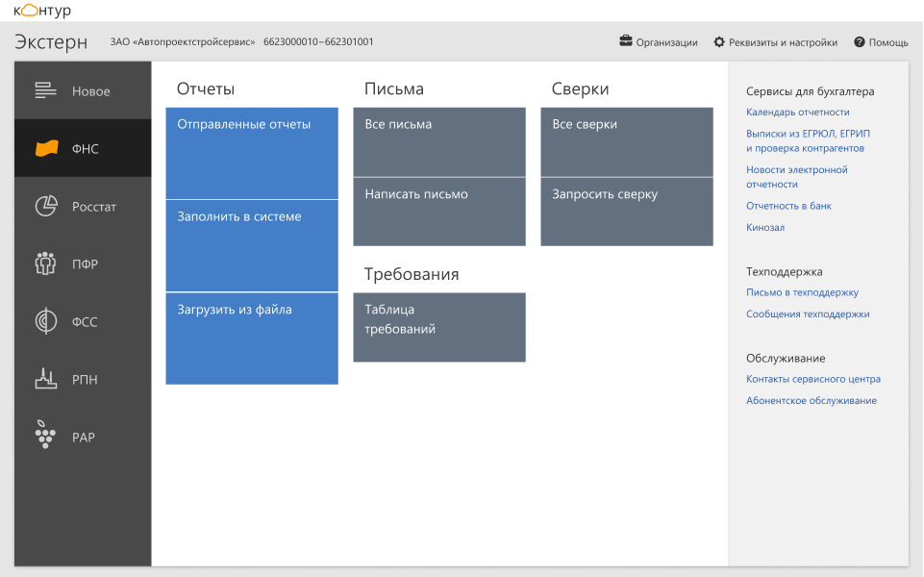Click the Написать письмо tile
Image resolution: width=924 pixels, height=577 pixels.
pos(439,212)
